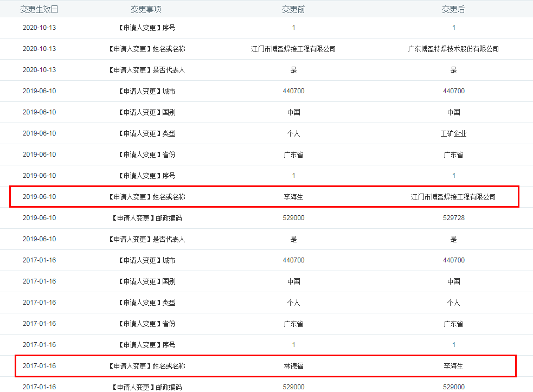This screenshot has height=392, width=533.
Task: Click 【申请人变更】序号 in the 2019-06-10 row
Action: tap(147, 176)
